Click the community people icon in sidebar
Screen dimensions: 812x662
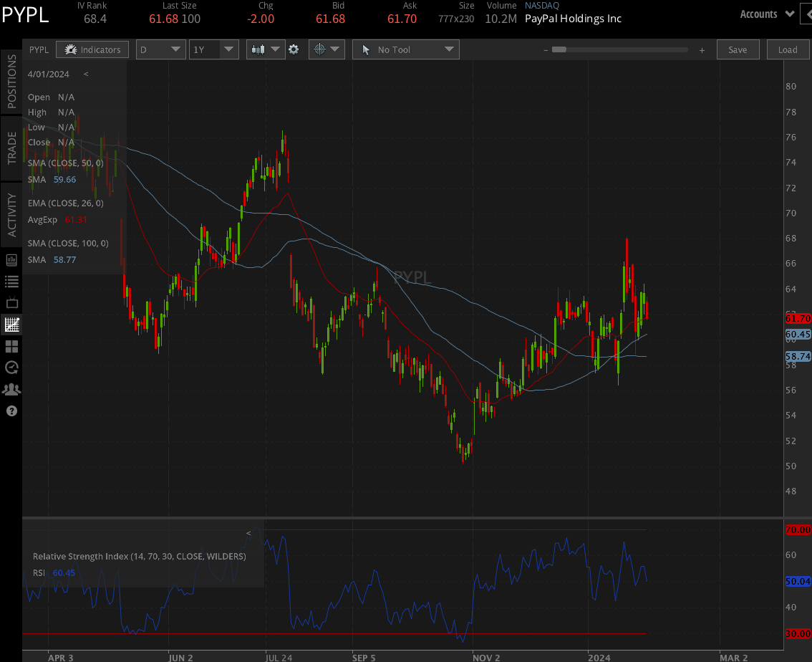tap(11, 389)
